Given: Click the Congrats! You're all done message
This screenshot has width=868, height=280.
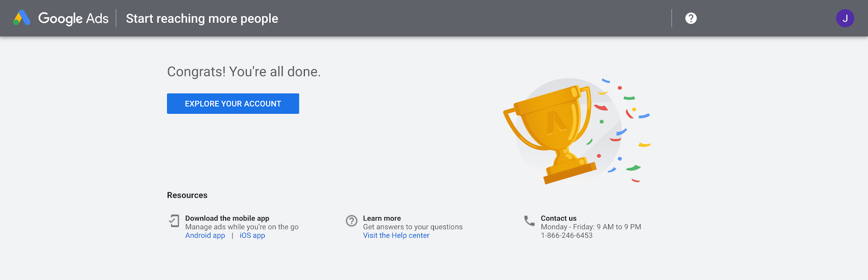Looking at the screenshot, I should point(244,71).
